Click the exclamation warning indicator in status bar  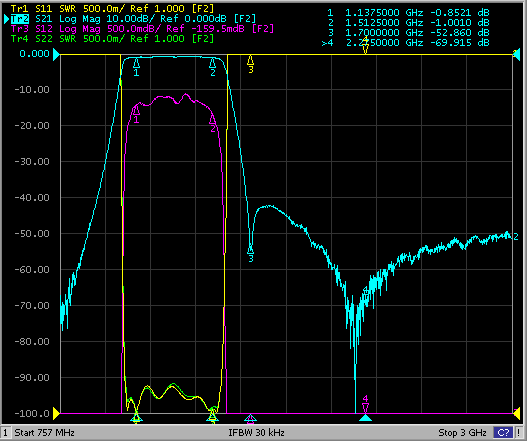click(x=519, y=432)
